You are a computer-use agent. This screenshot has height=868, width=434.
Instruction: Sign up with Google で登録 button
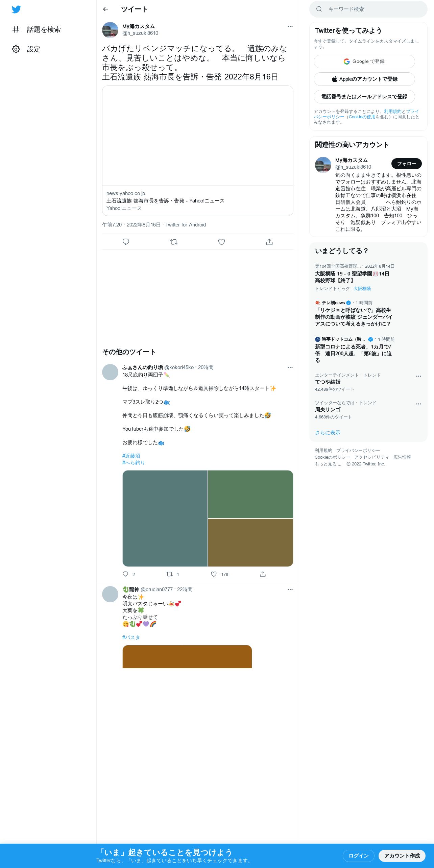tap(364, 62)
